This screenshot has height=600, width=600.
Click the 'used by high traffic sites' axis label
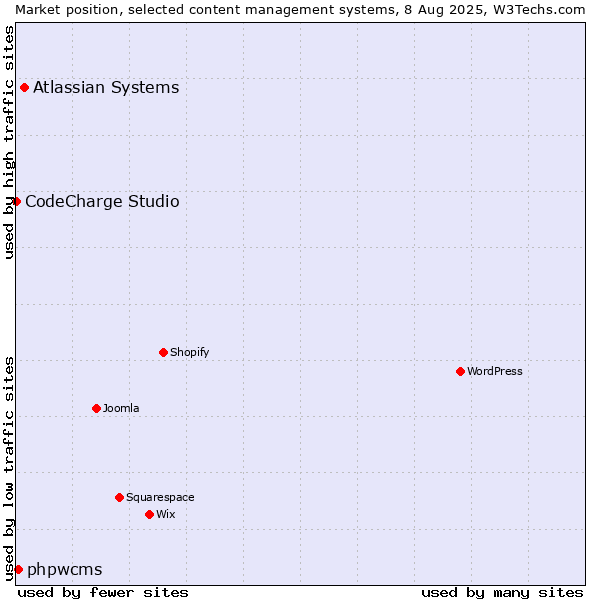click(9, 142)
